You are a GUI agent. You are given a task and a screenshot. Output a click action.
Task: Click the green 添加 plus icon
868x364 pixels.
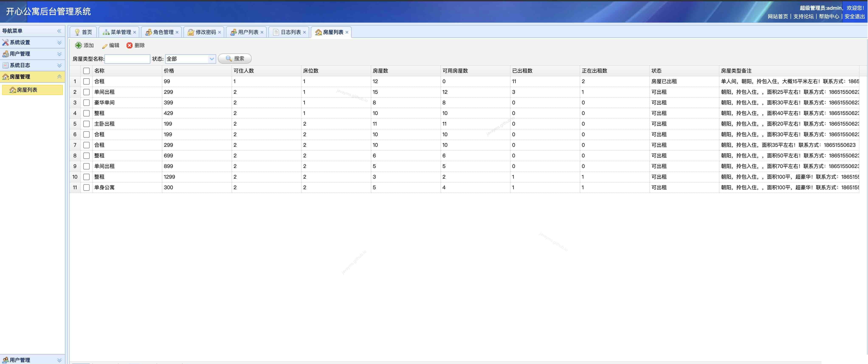tap(78, 45)
